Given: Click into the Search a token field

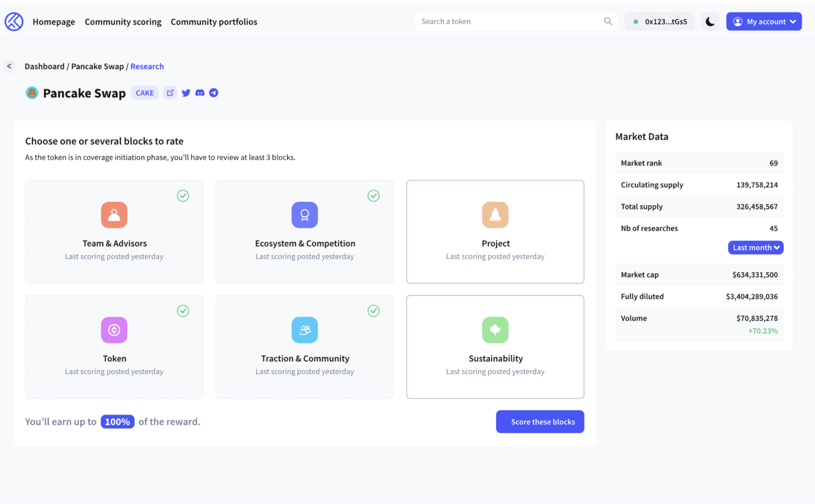Looking at the screenshot, I should pyautogui.click(x=515, y=21).
